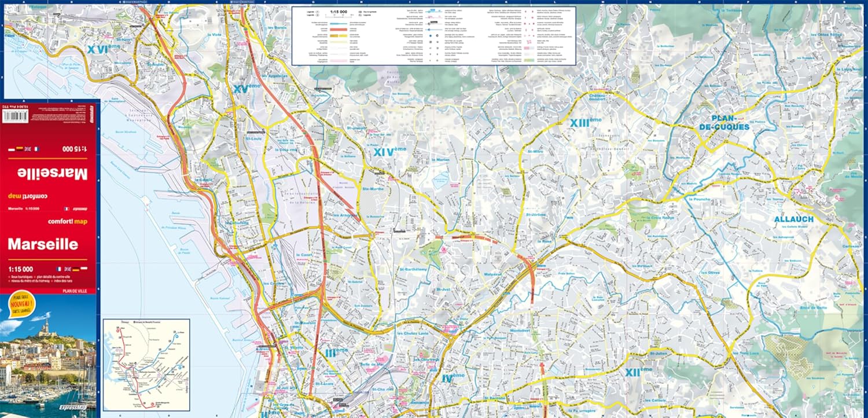The width and height of the screenshot is (868, 418).
Task: Select the green park swatch in the legend
Action: 529,60
